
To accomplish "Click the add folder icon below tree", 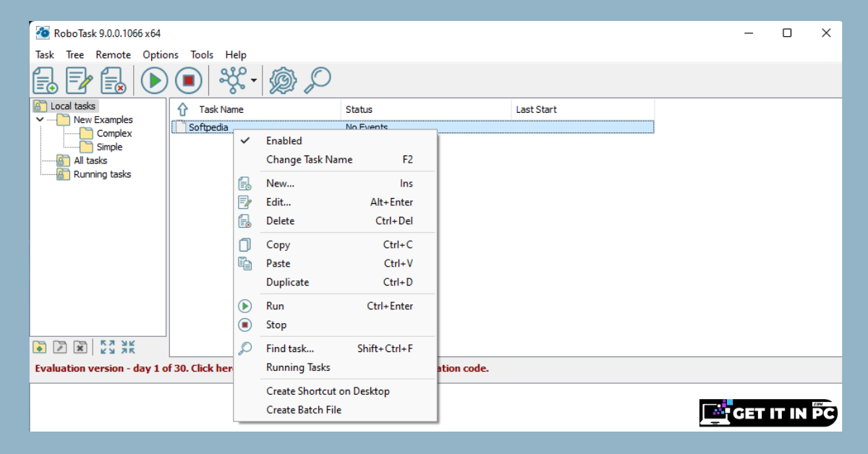I will (x=40, y=348).
